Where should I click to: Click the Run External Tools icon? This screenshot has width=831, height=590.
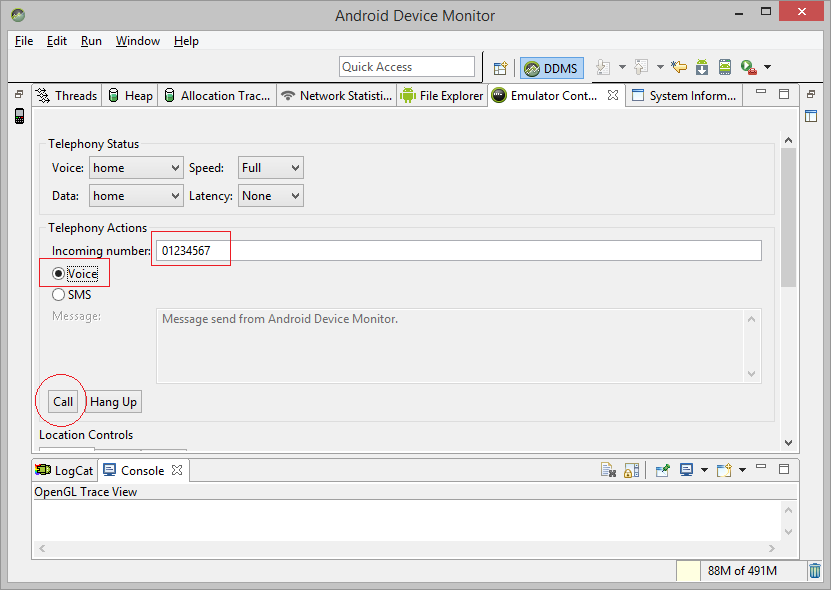pos(748,67)
